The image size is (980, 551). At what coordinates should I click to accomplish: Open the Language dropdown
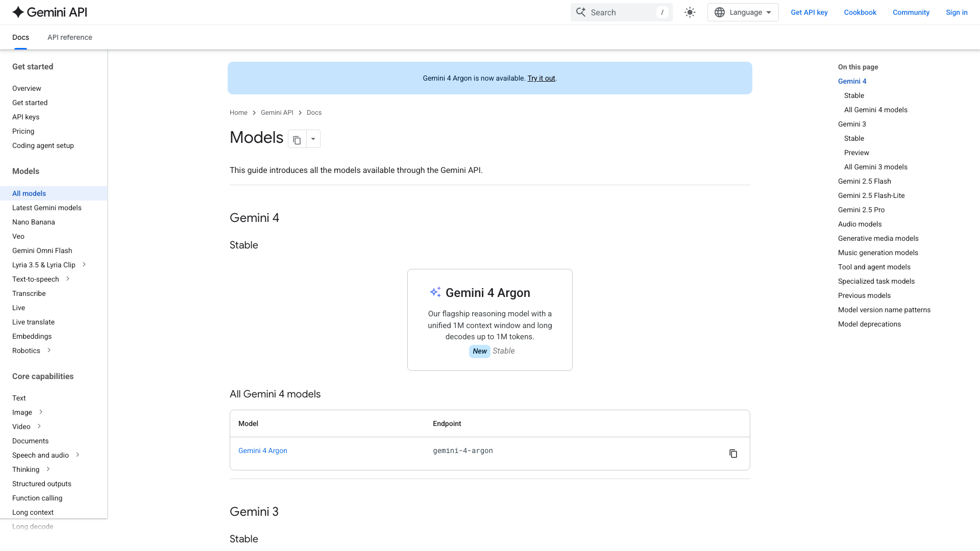pyautogui.click(x=743, y=12)
